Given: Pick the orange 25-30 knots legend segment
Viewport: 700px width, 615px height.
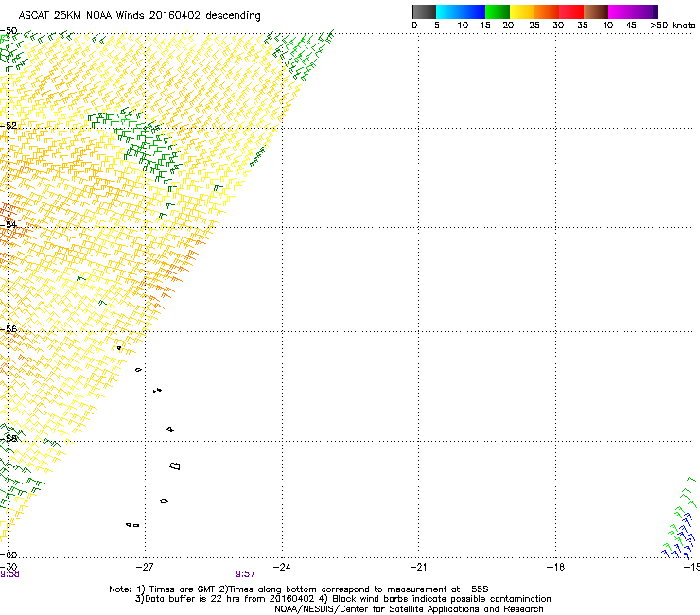Looking at the screenshot, I should pos(547,11).
